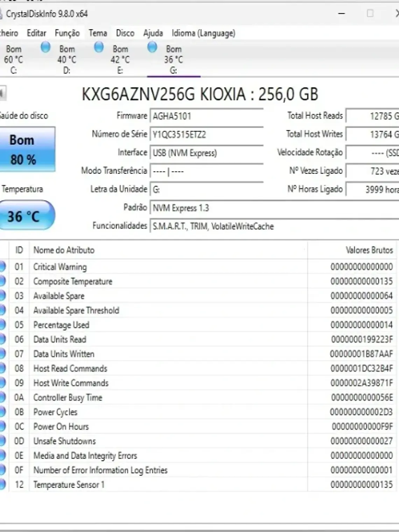Click status orb of Controller Busy Time row
The image size is (399, 532).
2,397
